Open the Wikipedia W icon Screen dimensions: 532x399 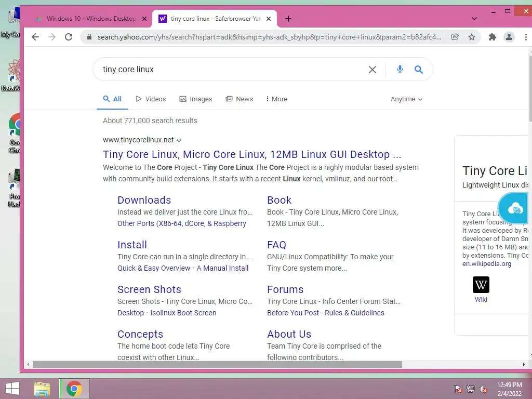(481, 285)
